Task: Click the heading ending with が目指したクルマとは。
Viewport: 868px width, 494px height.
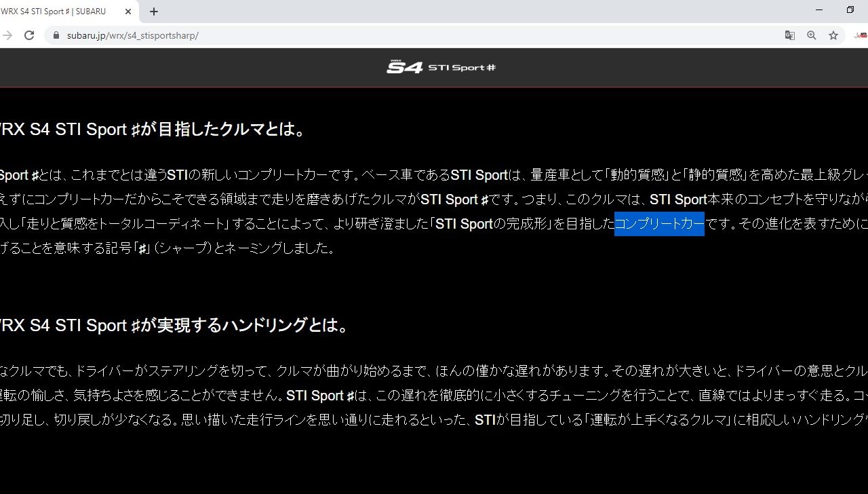Action: tap(153, 130)
